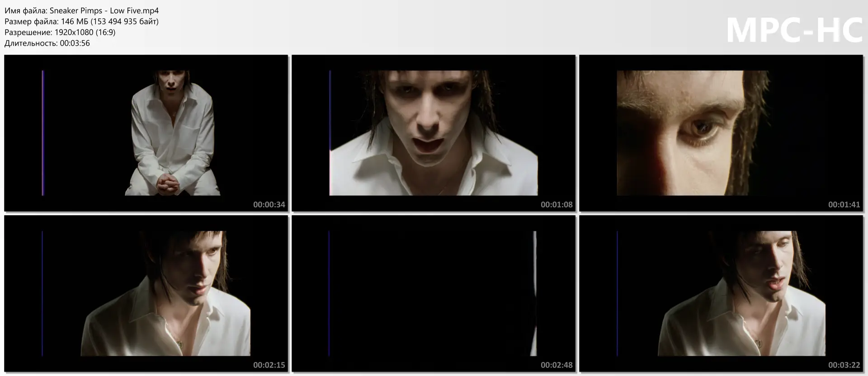
Task: Select the dark thumbnail frame at 00:02:48
Action: [434, 293]
